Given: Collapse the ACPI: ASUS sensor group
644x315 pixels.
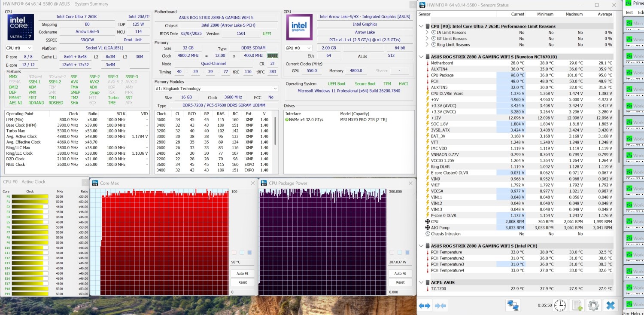Looking at the screenshot, I should (x=421, y=282).
